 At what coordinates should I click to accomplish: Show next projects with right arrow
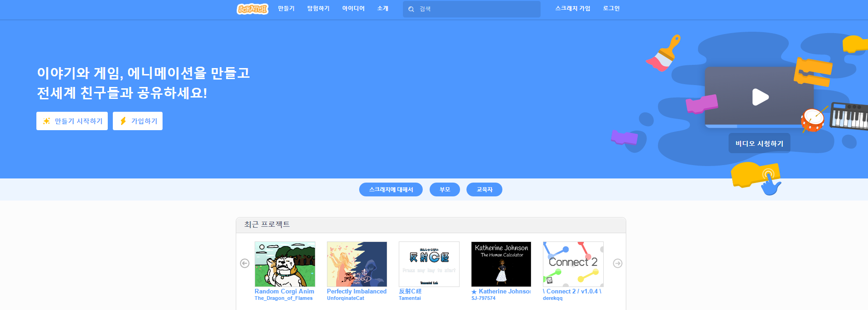(618, 263)
